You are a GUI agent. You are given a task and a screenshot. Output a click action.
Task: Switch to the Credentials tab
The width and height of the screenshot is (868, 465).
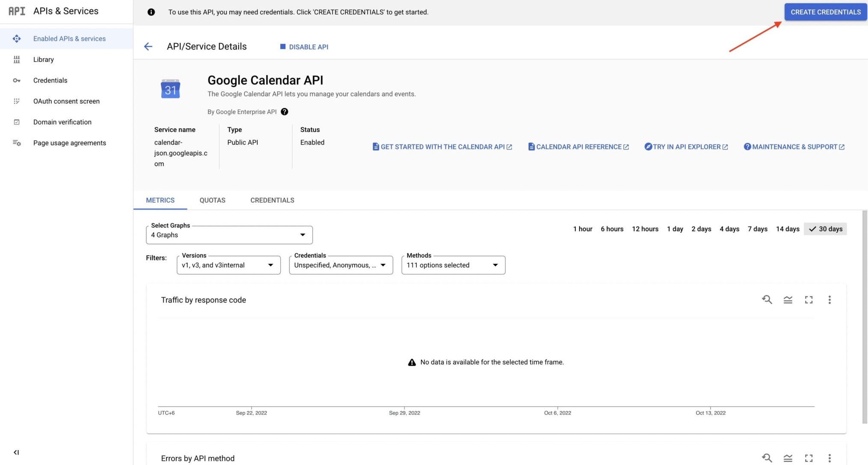(272, 200)
